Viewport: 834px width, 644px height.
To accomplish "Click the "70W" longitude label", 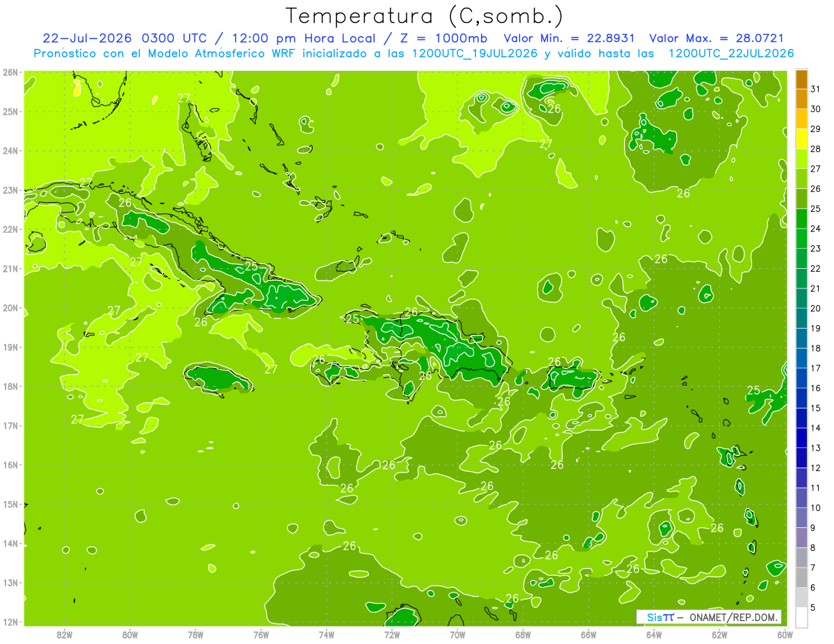I will click(457, 634).
